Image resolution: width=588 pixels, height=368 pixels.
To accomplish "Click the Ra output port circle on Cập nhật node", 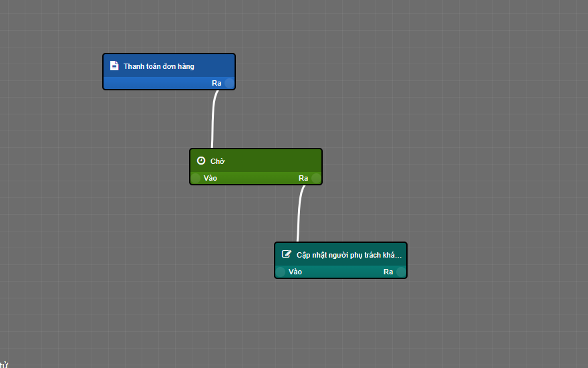I will tap(401, 272).
